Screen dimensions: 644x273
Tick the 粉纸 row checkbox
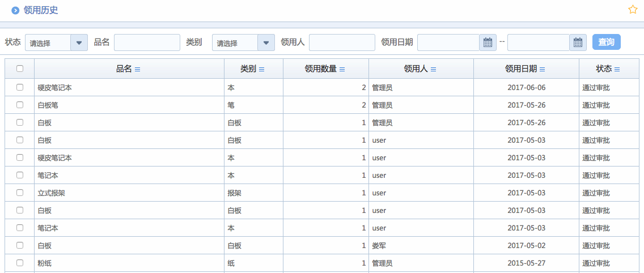20,263
